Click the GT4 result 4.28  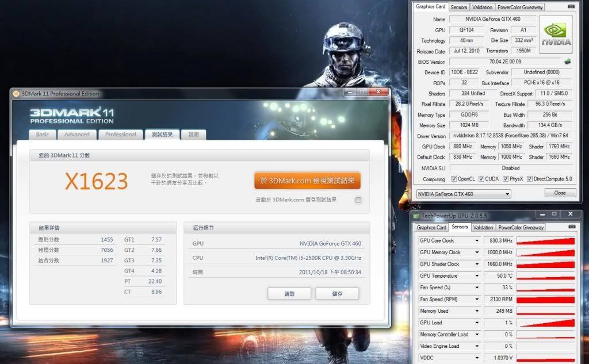pos(156,271)
